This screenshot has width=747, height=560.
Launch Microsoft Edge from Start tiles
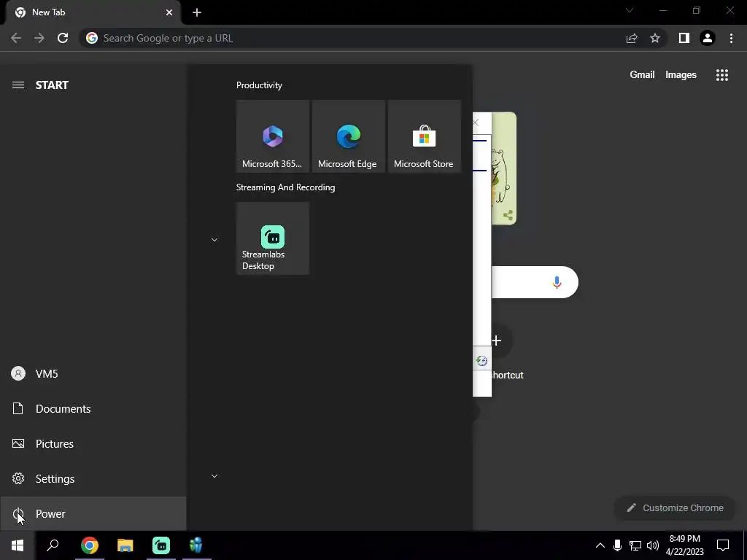tap(348, 136)
